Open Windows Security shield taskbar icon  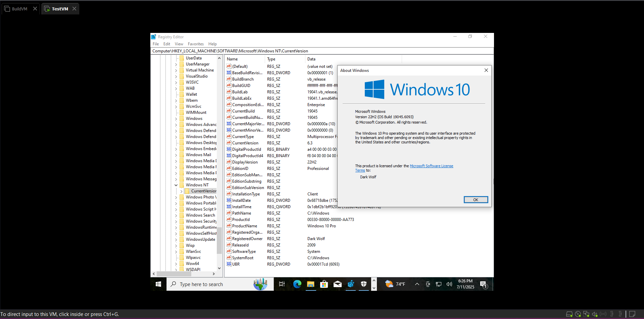point(364,284)
